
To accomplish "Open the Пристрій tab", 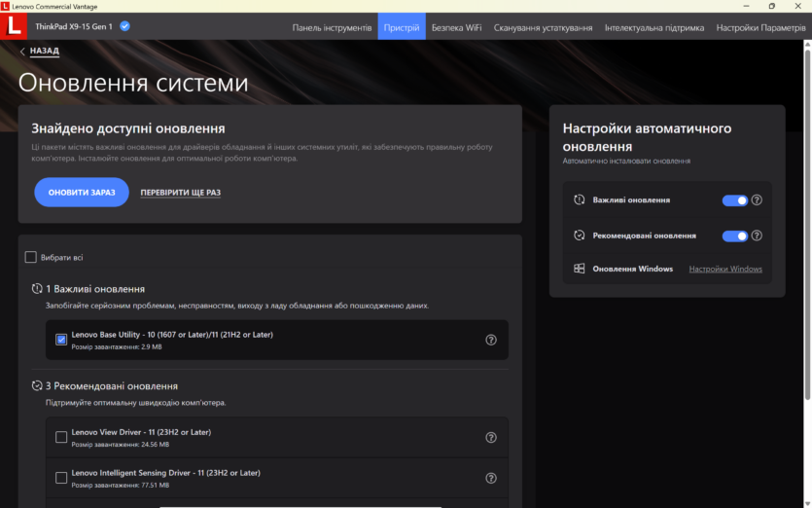I will (x=402, y=27).
